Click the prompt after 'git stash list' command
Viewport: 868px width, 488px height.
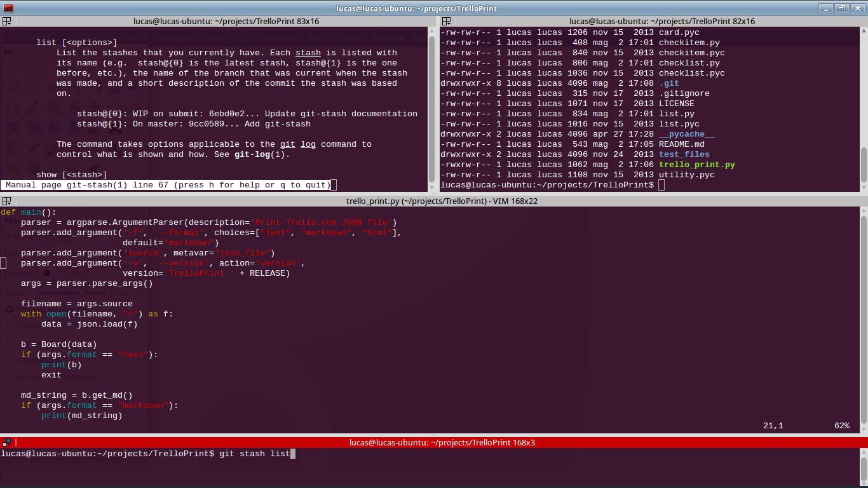292,453
